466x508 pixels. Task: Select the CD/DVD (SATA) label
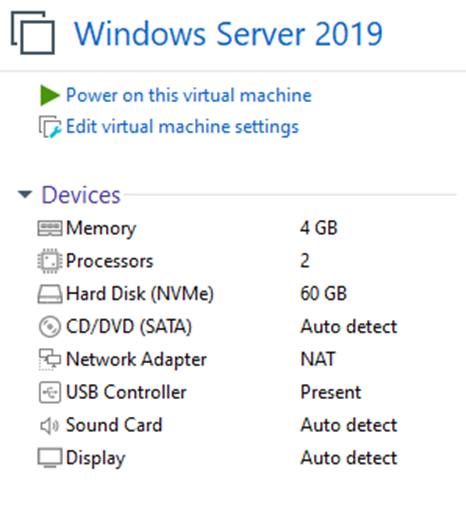[x=129, y=327]
